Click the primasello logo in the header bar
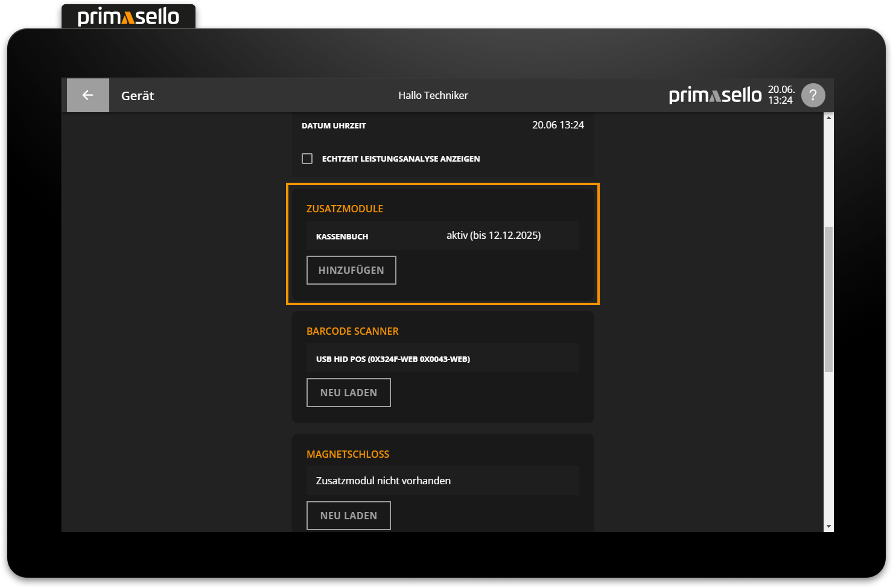 tap(715, 95)
